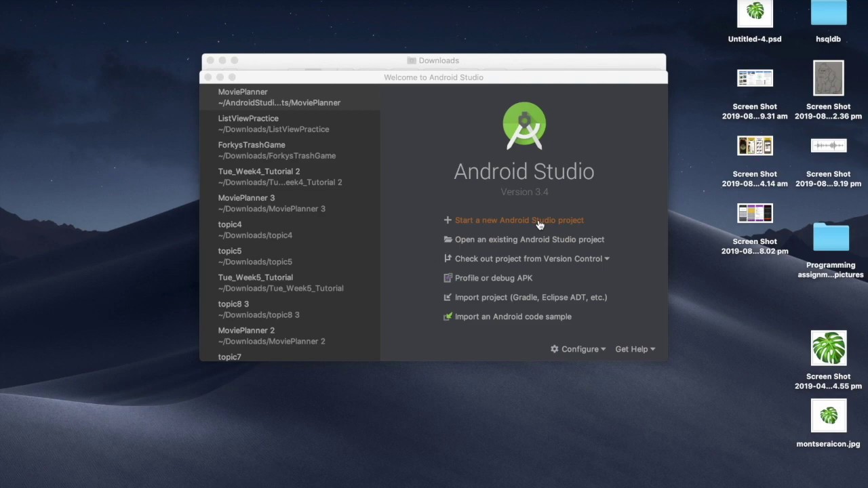Image resolution: width=868 pixels, height=488 pixels.
Task: Select Screen Shot 2019-08...2.36 pm thumbnail
Action: pyautogui.click(x=829, y=78)
